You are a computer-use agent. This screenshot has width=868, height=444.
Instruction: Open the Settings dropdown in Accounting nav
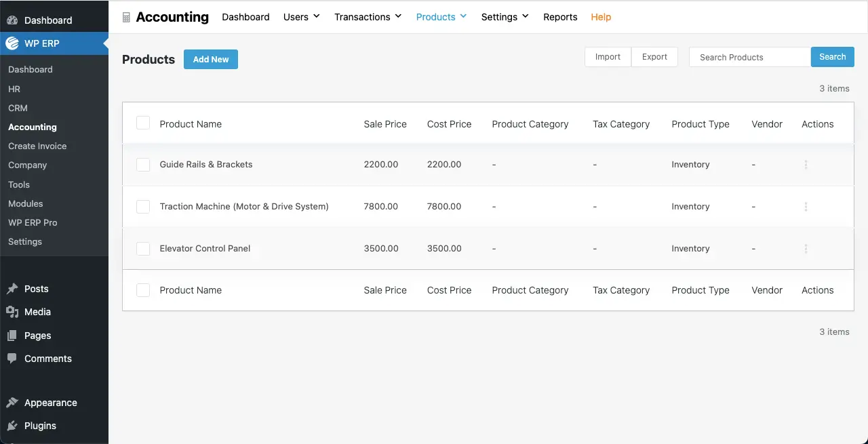[x=505, y=17]
